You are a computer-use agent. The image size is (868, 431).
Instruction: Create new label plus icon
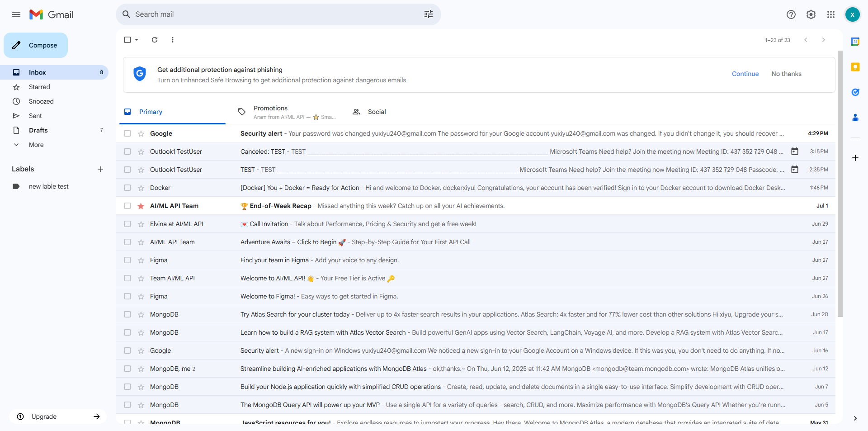[x=100, y=169]
